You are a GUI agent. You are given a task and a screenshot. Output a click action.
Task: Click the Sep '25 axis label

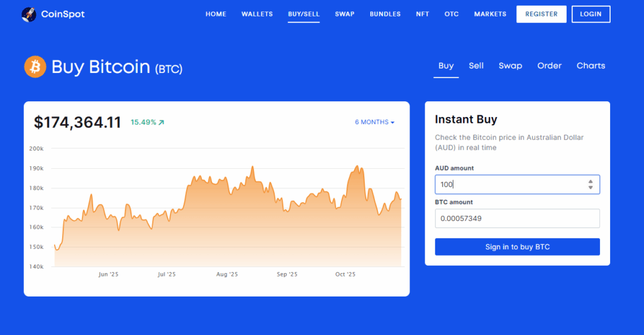(287, 274)
